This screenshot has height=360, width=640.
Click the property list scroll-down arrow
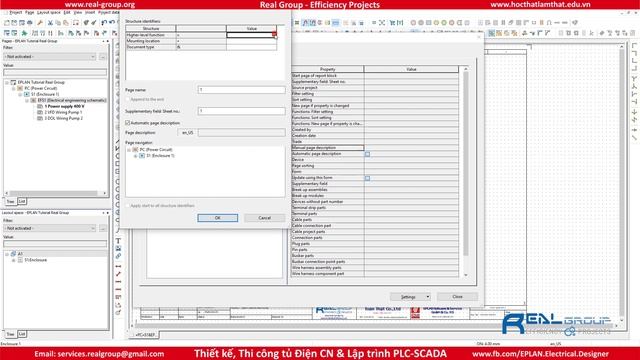[x=466, y=276]
